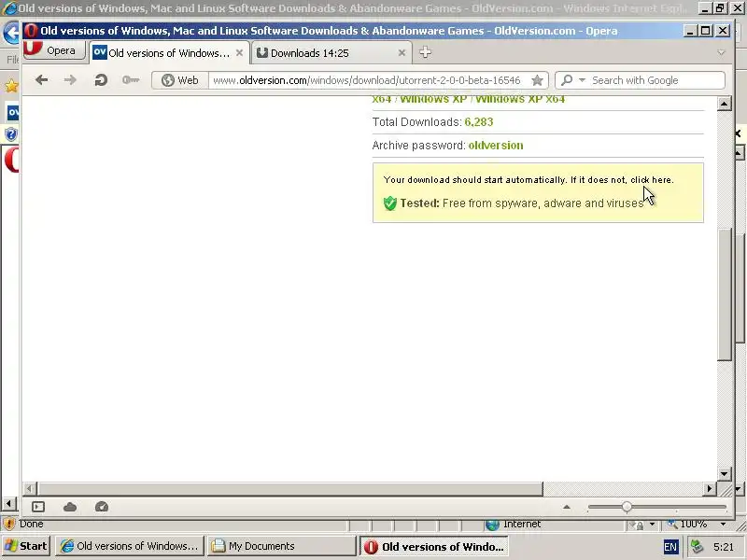Click the 5:21 system clock
This screenshot has height=560, width=747.
pyautogui.click(x=724, y=547)
